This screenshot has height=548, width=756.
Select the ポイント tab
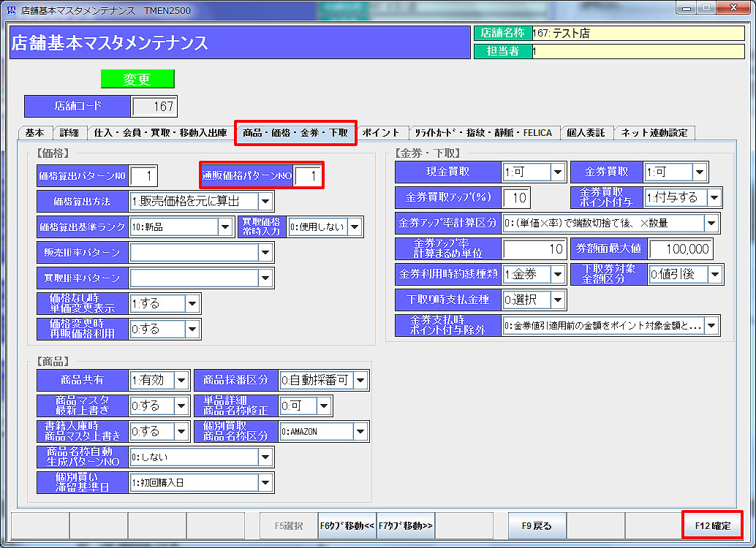381,133
